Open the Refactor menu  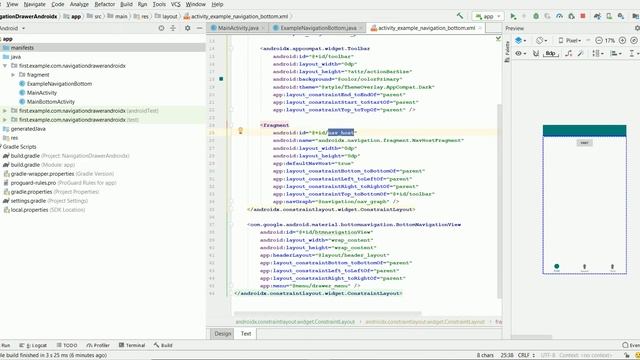click(104, 4)
